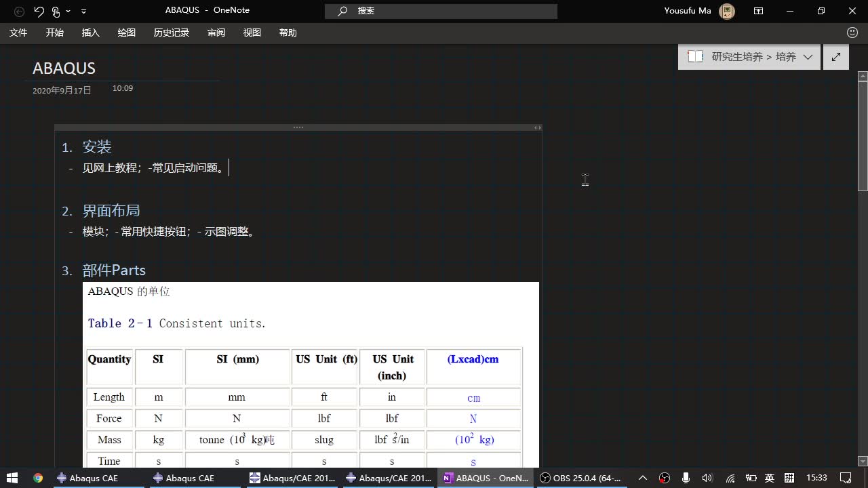The height and width of the screenshot is (488, 868).
Task: Open Windows notification center
Action: pyautogui.click(x=846, y=478)
